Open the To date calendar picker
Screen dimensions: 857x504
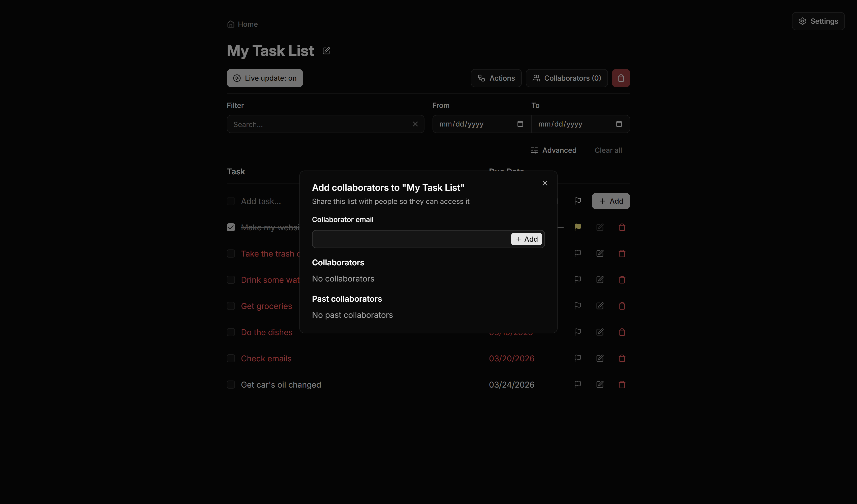[x=619, y=124]
